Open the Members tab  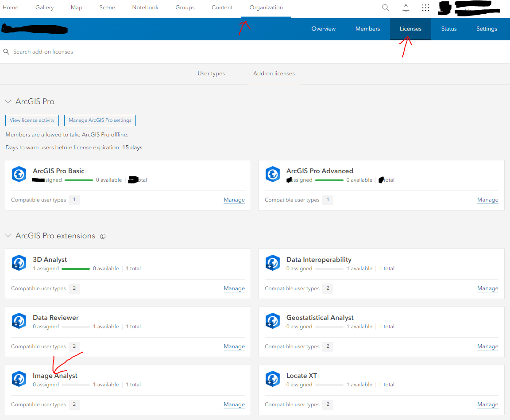pos(367,28)
